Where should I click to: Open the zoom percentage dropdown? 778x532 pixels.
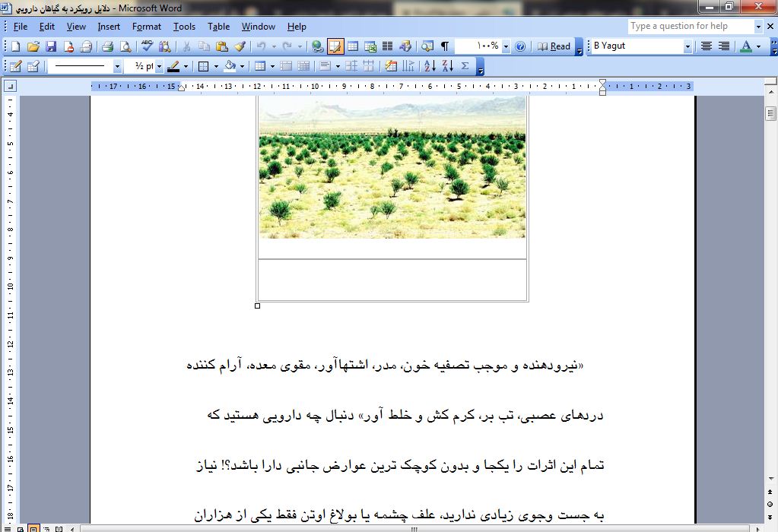pyautogui.click(x=506, y=46)
